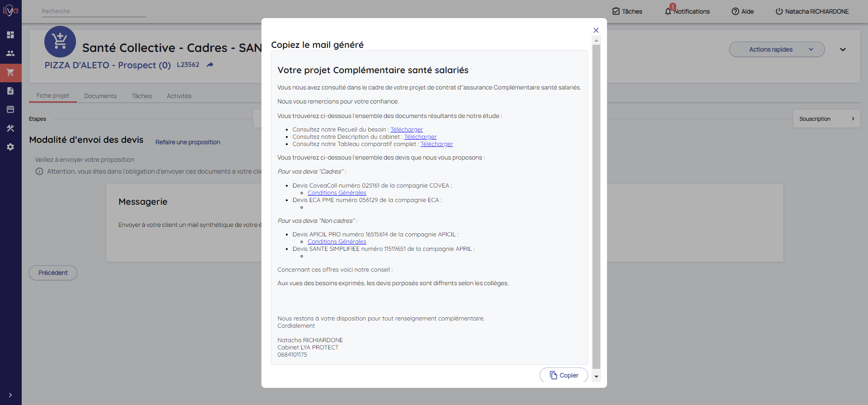
Task: Select the shopping cart sidebar icon
Action: click(10, 72)
